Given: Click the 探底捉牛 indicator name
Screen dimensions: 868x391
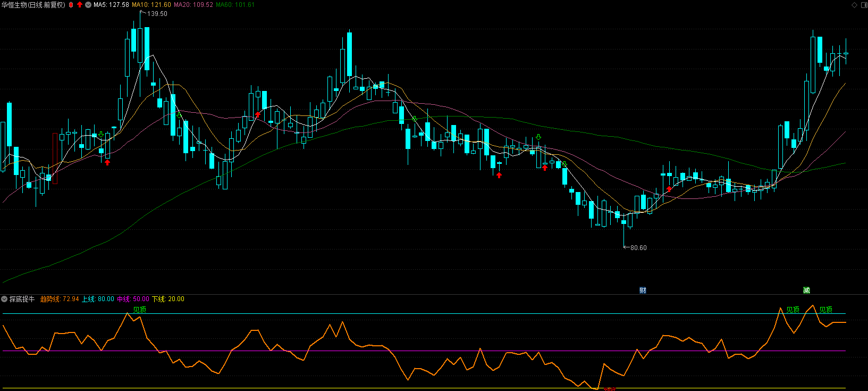Looking at the screenshot, I should [22, 299].
